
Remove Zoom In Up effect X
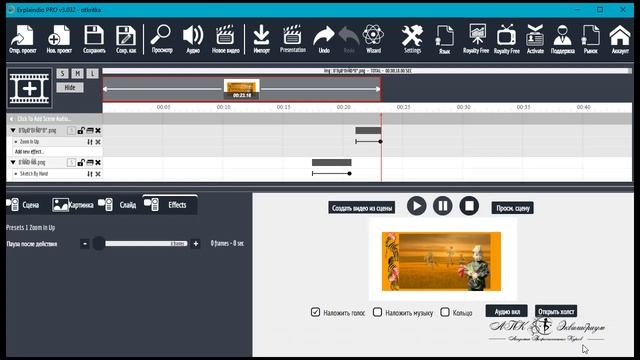98,142
